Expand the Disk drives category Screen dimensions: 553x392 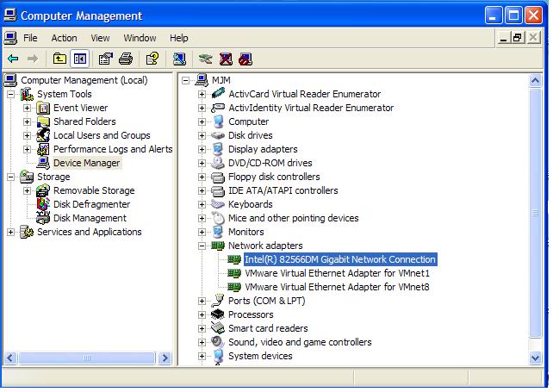tap(202, 135)
